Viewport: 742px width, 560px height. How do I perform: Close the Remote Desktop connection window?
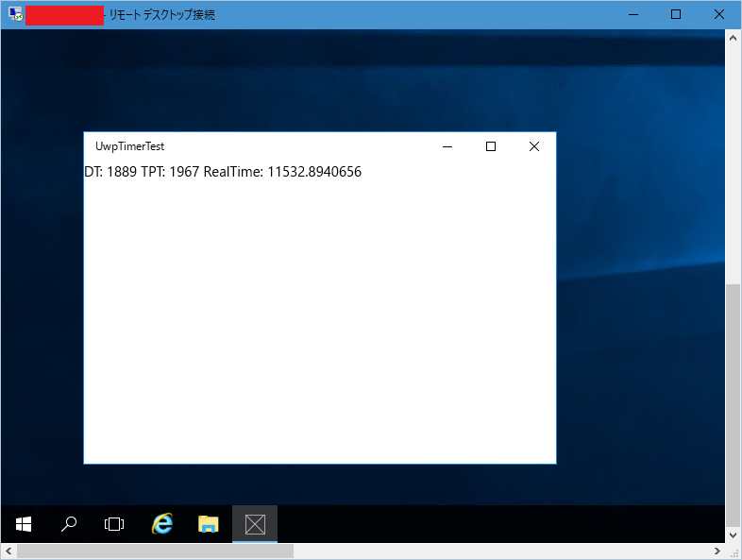718,14
